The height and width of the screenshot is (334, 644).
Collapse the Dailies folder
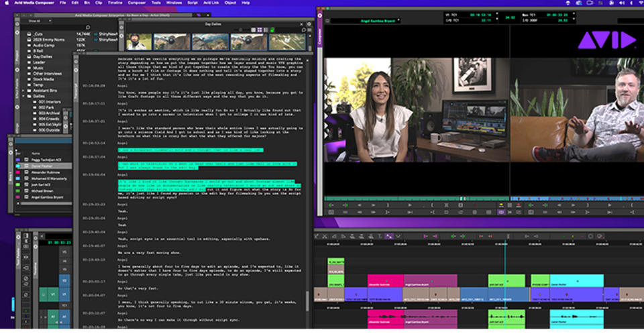coord(23,96)
